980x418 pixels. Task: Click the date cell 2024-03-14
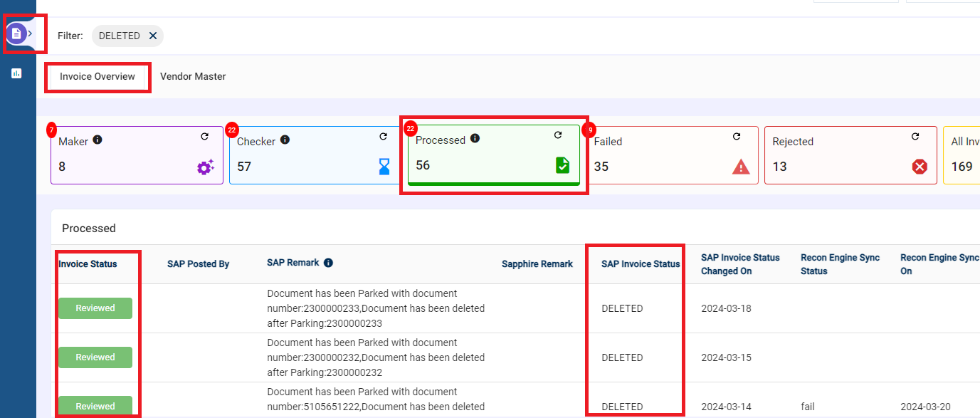[726, 407]
